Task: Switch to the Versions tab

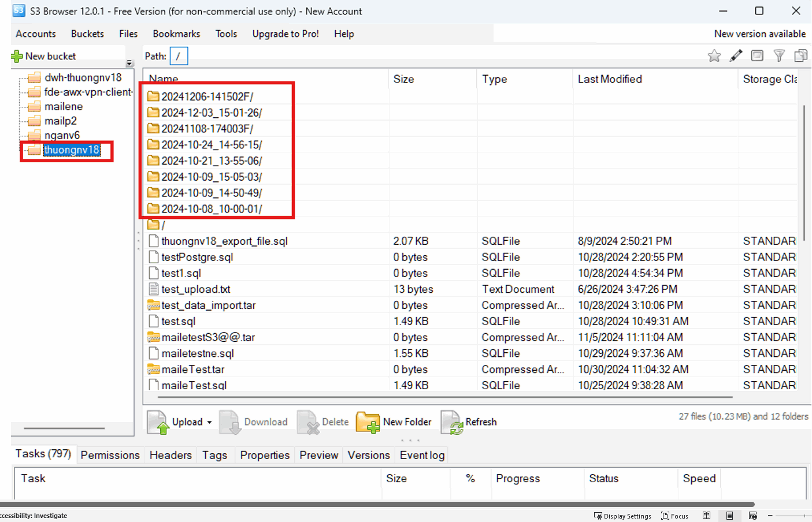Action: (368, 455)
